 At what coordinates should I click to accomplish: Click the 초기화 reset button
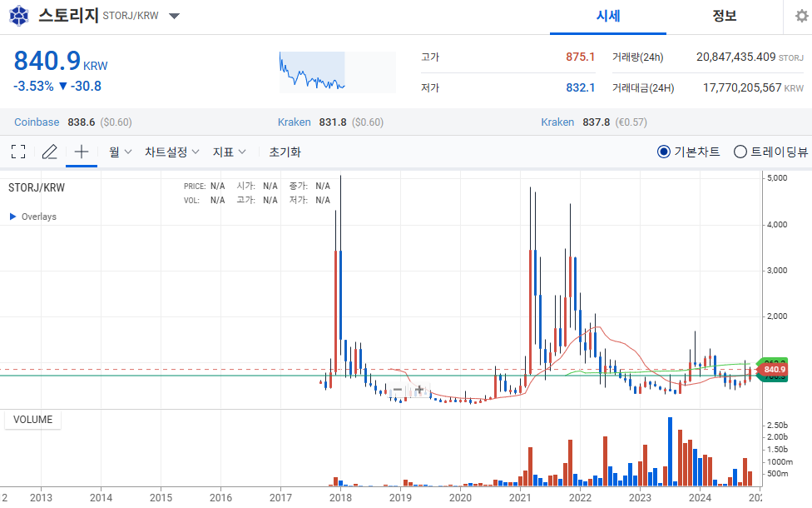click(x=285, y=152)
